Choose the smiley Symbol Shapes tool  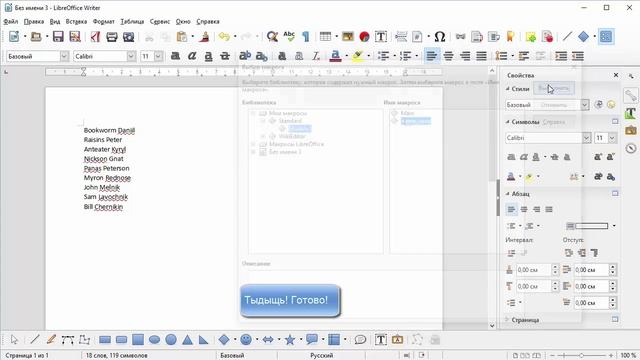pyautogui.click(x=246, y=340)
